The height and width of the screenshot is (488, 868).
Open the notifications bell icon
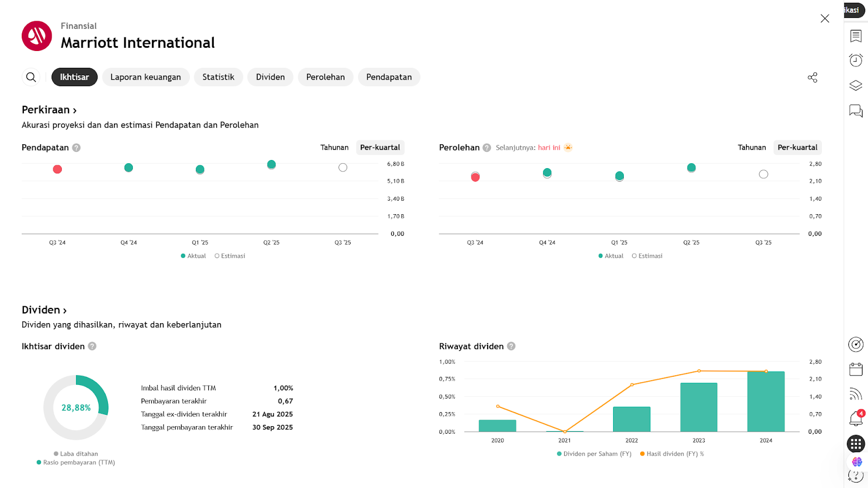pos(856,419)
